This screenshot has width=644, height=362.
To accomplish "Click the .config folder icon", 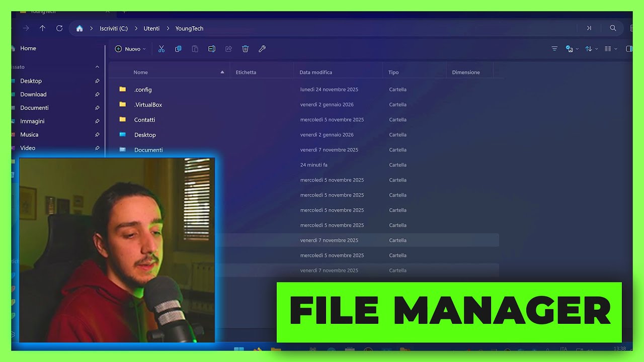I will pyautogui.click(x=123, y=89).
